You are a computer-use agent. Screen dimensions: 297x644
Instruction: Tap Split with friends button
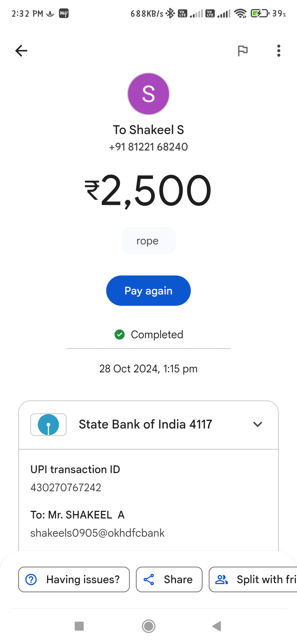pos(253,579)
